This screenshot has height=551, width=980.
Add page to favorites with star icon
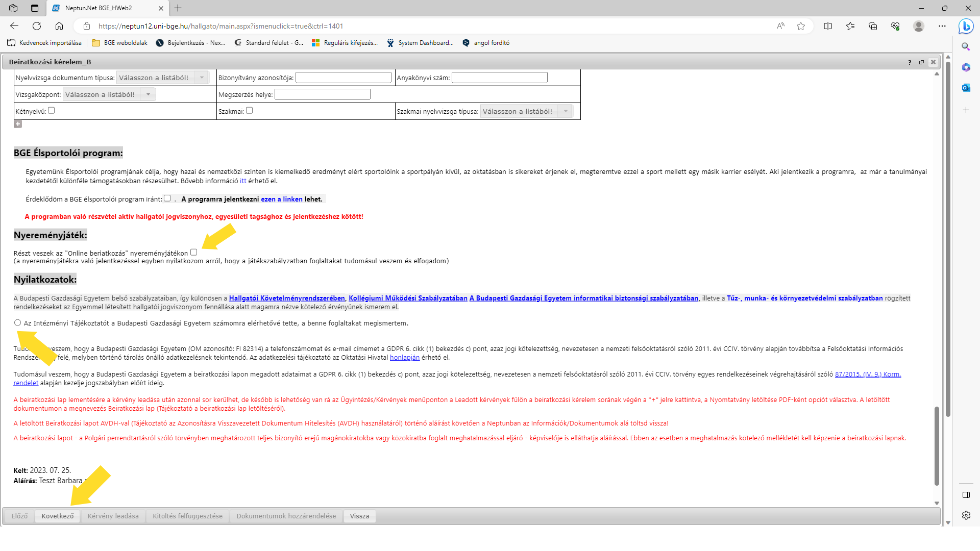point(801,26)
